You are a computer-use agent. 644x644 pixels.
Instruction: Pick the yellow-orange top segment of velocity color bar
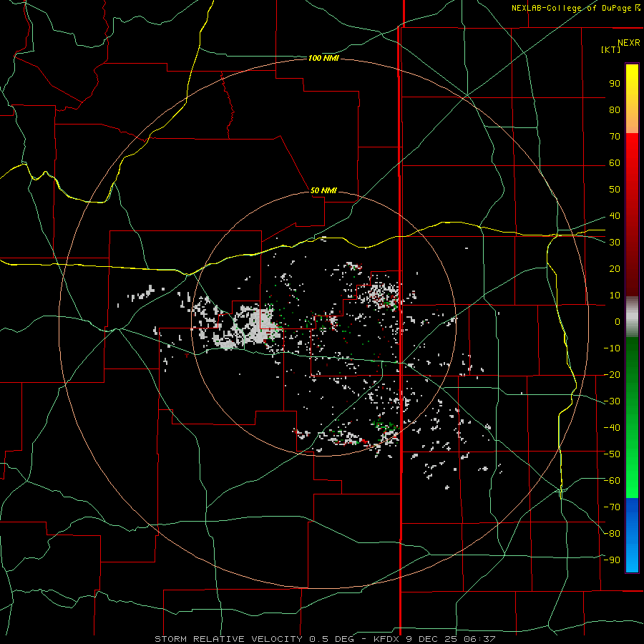click(x=632, y=99)
